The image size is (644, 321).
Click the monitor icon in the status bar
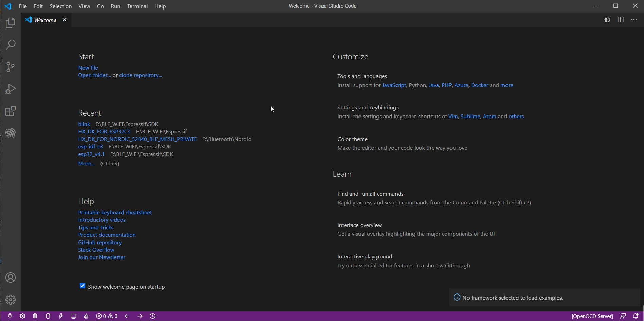[73, 316]
